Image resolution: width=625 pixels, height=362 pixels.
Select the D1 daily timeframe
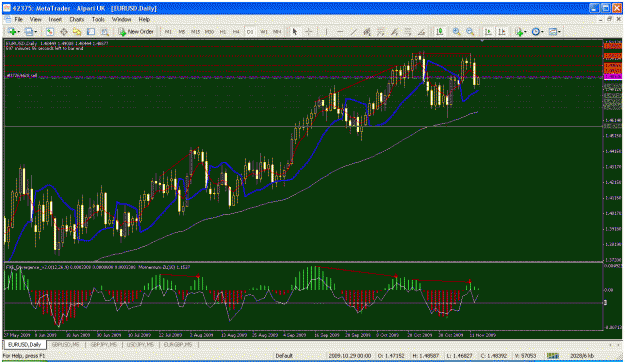pyautogui.click(x=250, y=31)
